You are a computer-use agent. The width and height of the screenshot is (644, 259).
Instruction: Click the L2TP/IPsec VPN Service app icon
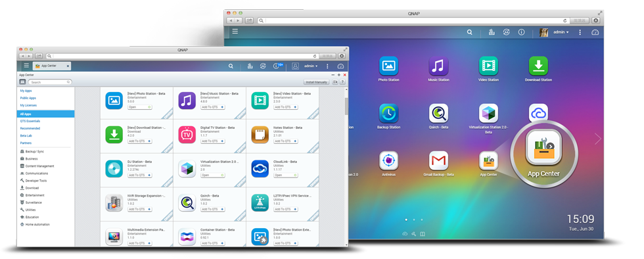[x=260, y=202]
